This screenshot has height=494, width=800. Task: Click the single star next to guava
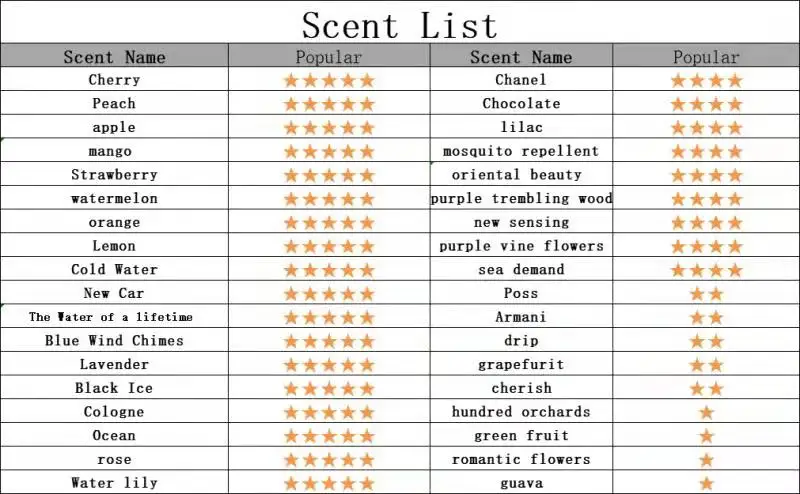(706, 483)
